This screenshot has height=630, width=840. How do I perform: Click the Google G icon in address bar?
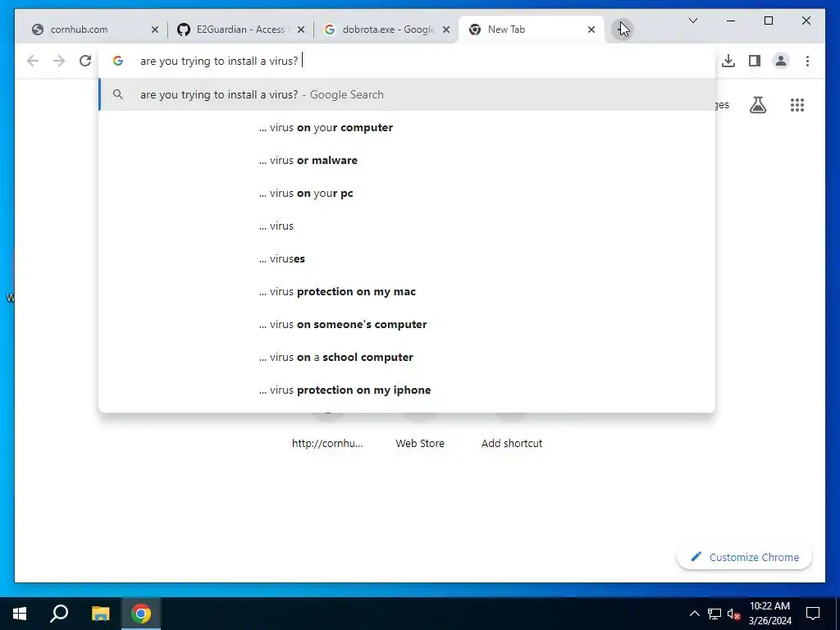click(x=118, y=61)
